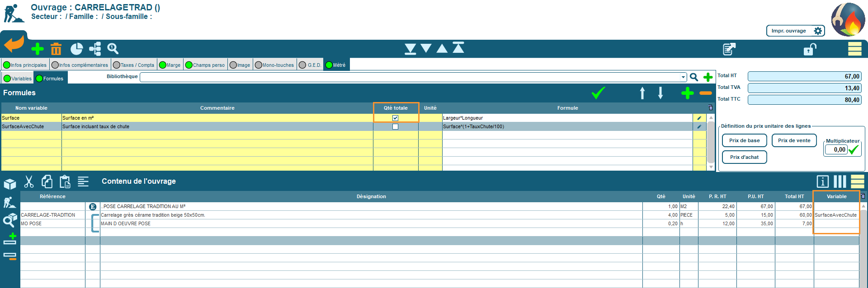Click the Impr. ouvrage button
The image size is (868, 288).
[795, 31]
